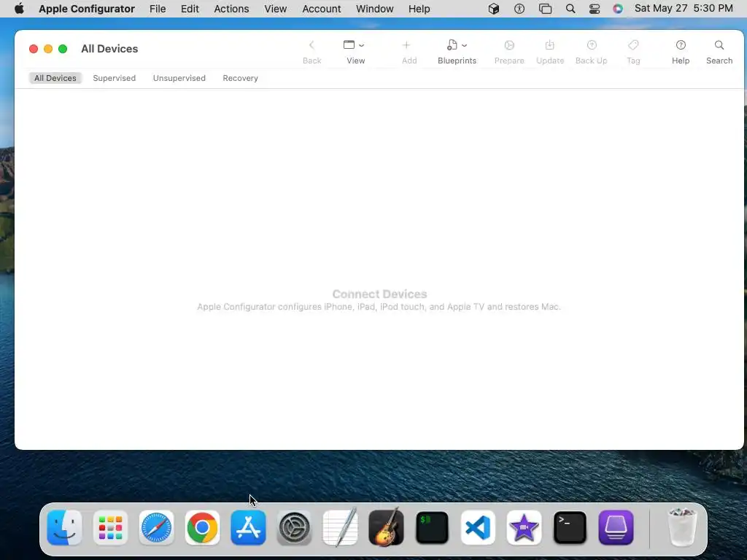Screen dimensions: 747x560
Task: Open the Trash from the Dock
Action: pos(682,528)
